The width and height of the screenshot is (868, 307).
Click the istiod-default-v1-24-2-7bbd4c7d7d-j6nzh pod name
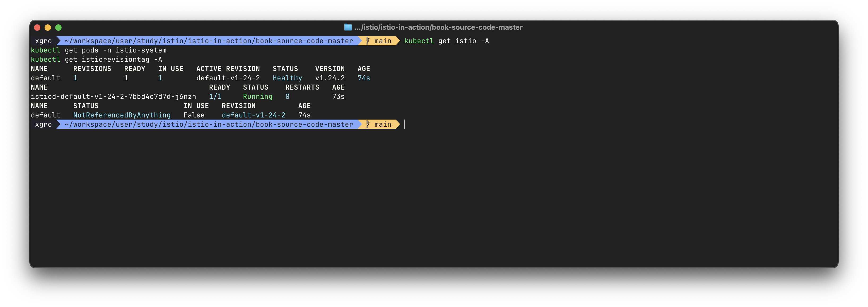click(114, 97)
